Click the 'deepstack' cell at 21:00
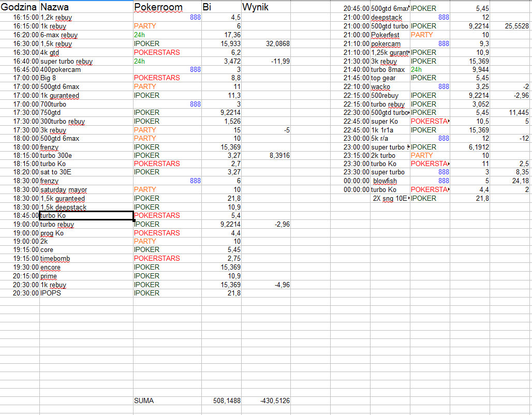Viewport: 532px width, 415px height. pos(390,17)
